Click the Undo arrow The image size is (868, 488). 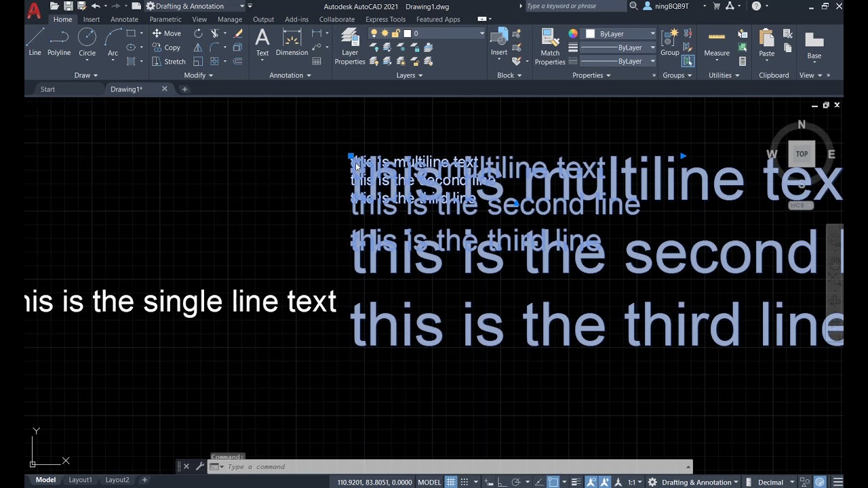96,6
